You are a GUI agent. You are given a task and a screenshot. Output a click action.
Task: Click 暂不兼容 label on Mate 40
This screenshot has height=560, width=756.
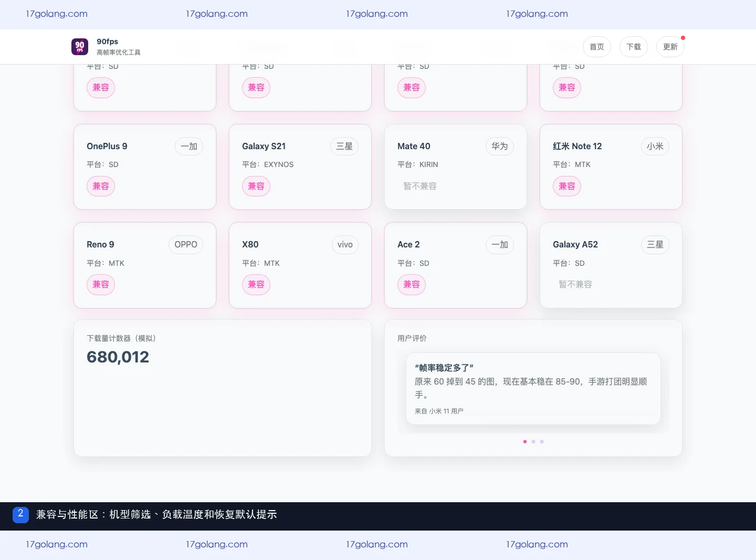coord(420,186)
